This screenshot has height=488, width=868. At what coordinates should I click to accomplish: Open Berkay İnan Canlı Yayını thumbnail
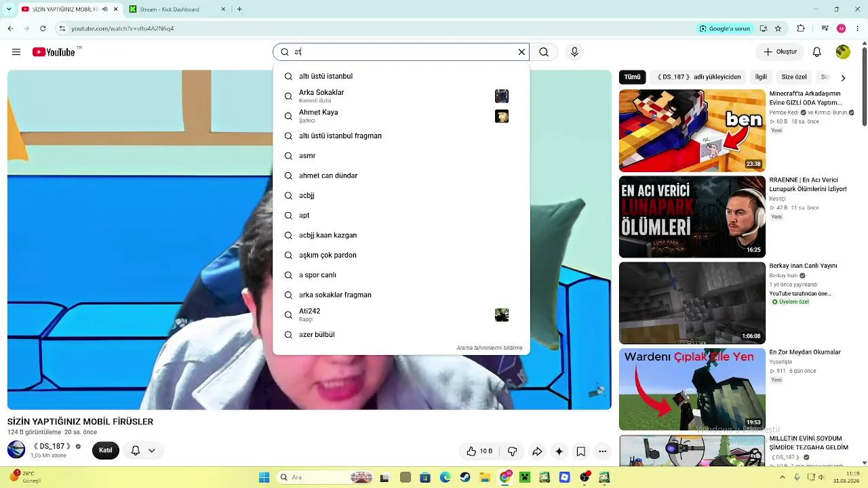[x=692, y=303]
